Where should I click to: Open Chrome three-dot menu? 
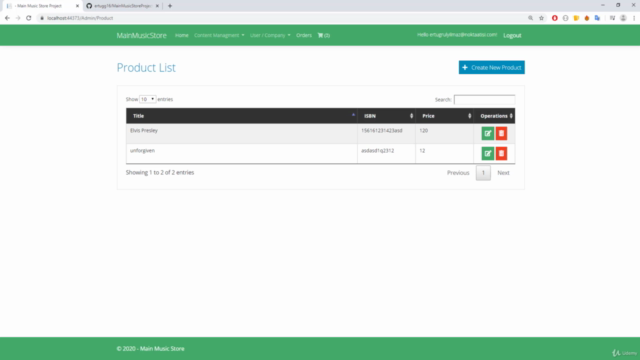tap(634, 18)
